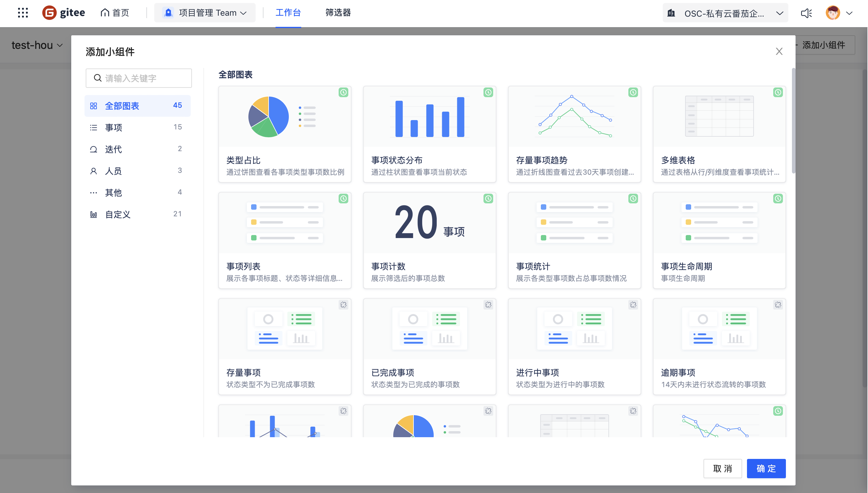This screenshot has width=868, height=493.
Task: Switch to the 筛选器 tab
Action: tap(338, 13)
